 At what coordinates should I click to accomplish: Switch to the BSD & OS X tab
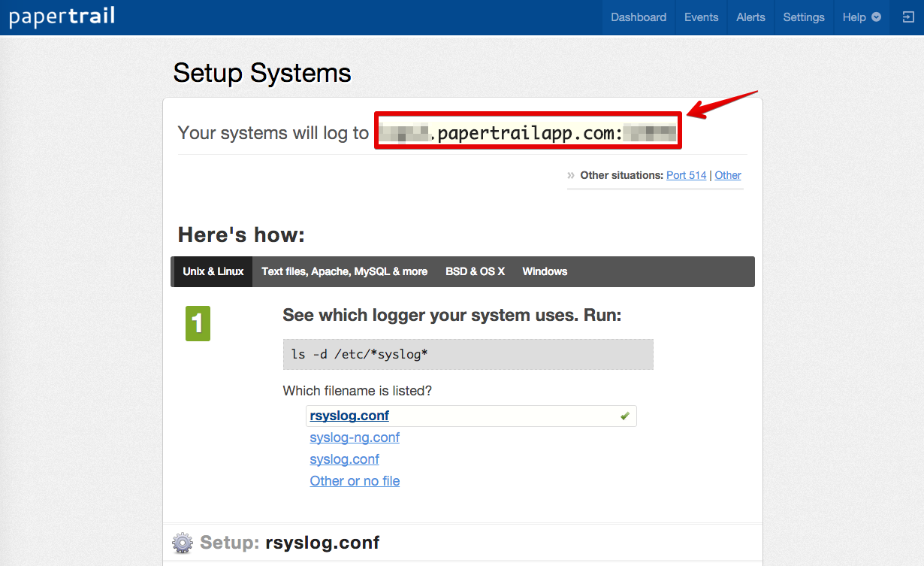pyautogui.click(x=475, y=271)
